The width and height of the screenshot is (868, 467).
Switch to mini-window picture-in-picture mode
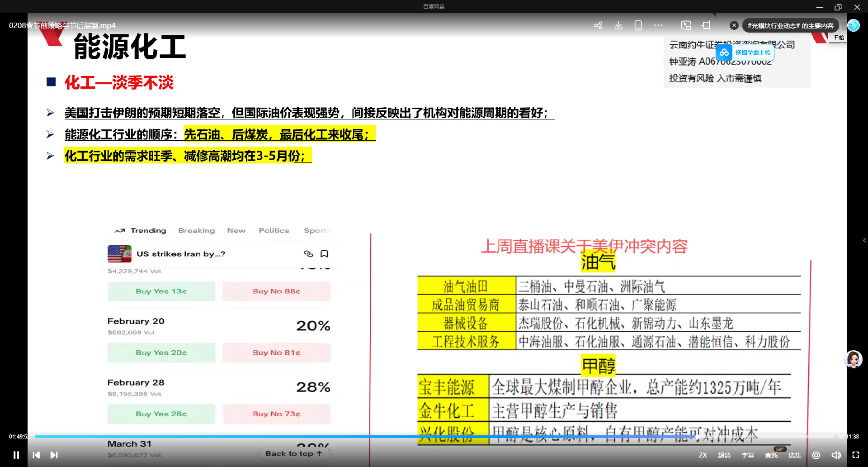(686, 25)
